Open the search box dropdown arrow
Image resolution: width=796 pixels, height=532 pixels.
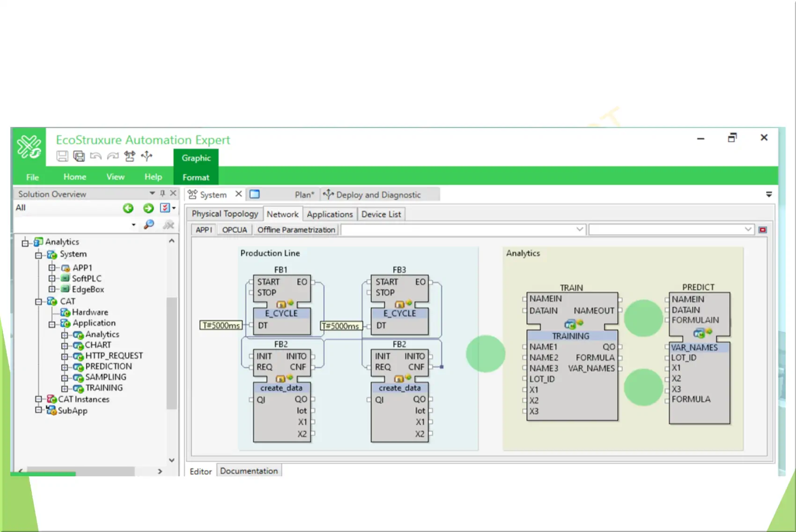click(133, 225)
